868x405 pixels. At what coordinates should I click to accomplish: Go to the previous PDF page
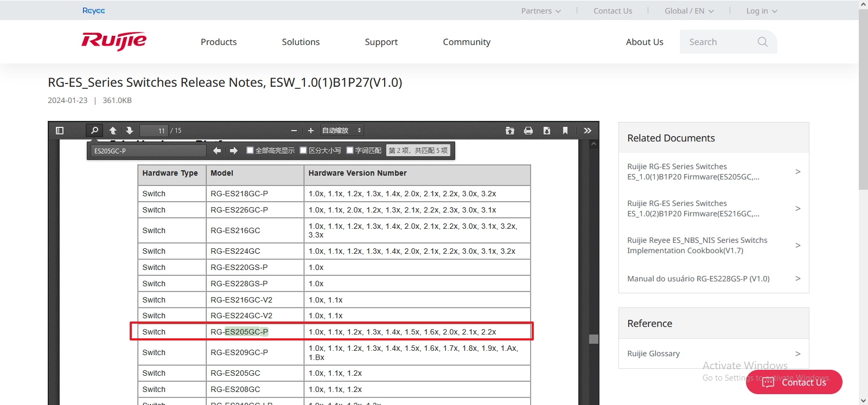tap(113, 131)
